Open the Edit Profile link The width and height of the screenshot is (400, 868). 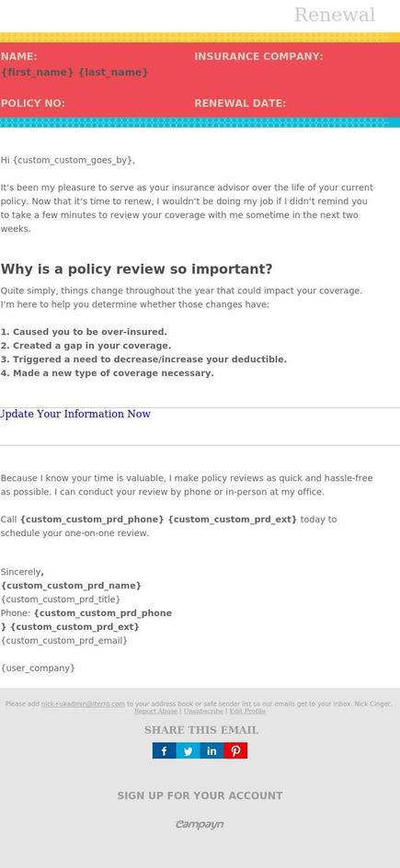(247, 711)
